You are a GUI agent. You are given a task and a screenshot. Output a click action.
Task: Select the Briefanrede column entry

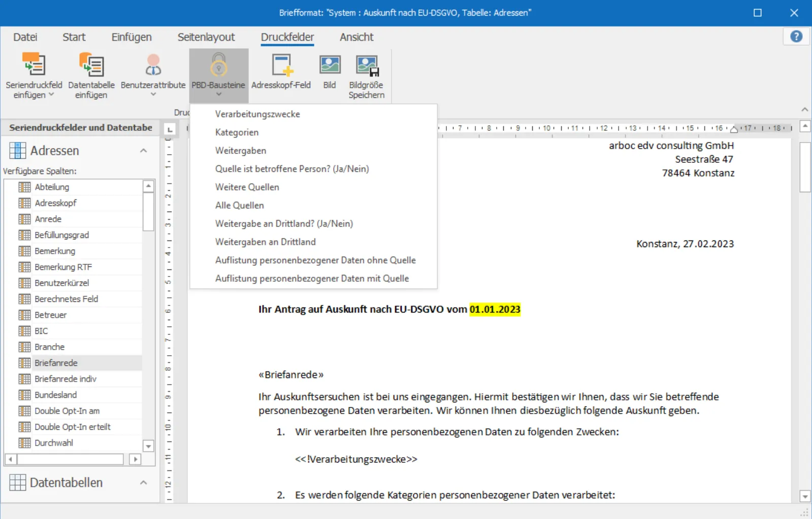tap(74, 363)
